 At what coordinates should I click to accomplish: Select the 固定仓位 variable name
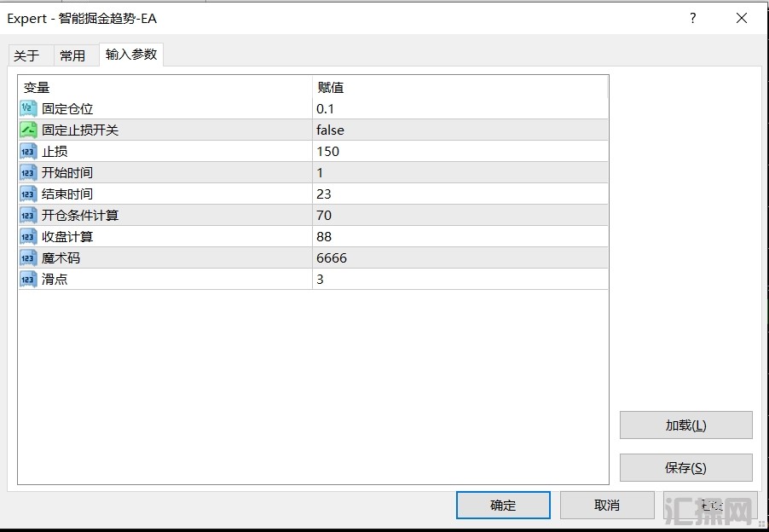[67, 109]
